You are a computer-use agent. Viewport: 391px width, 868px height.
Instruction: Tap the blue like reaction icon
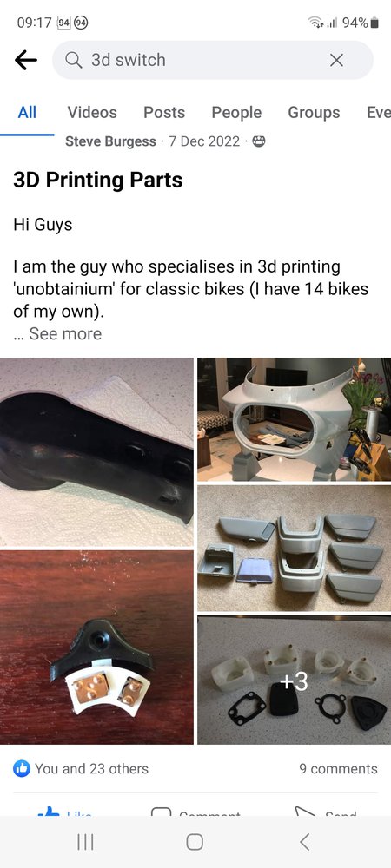click(22, 768)
